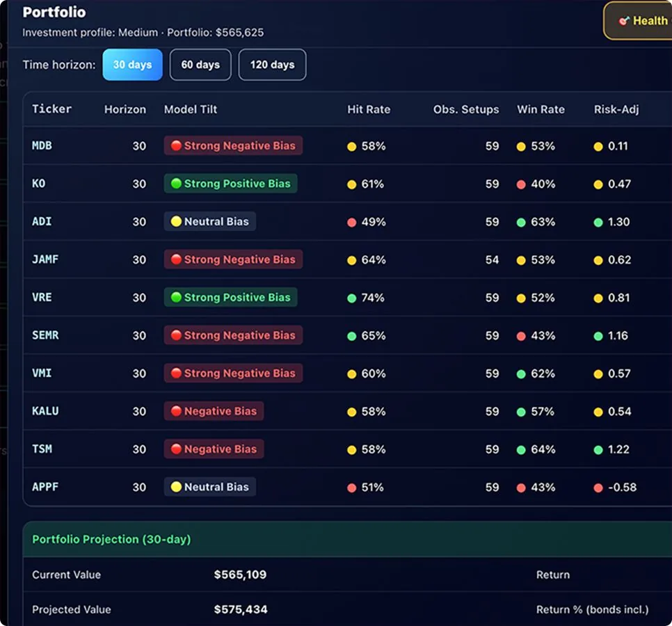Click the $565,109 current value
Screen dimensions: 672x626
240,575
